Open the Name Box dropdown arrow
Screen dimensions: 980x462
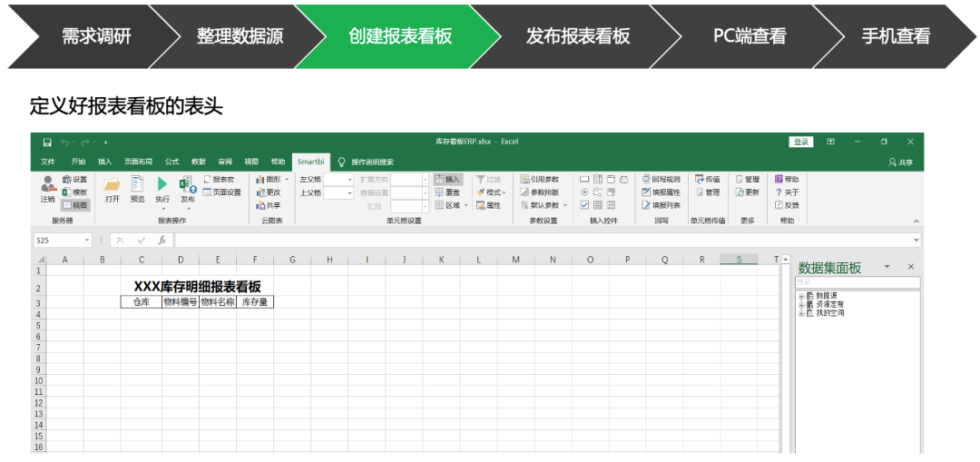tap(87, 240)
